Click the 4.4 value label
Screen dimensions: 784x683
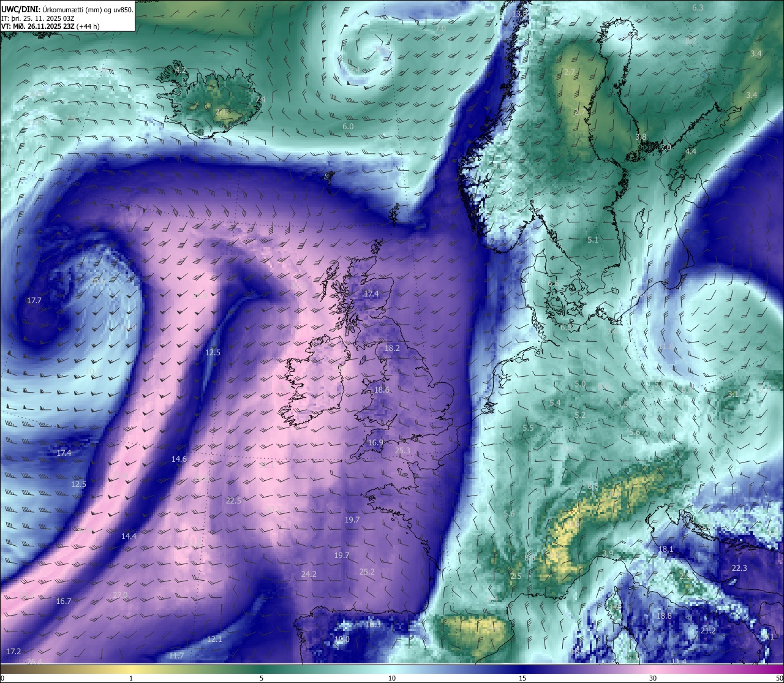691,151
